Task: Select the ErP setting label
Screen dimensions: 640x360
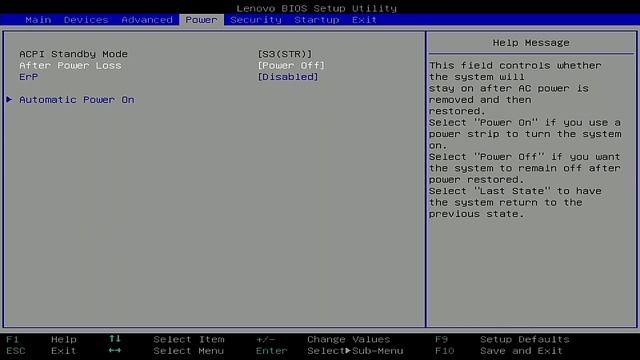Action: [29, 77]
